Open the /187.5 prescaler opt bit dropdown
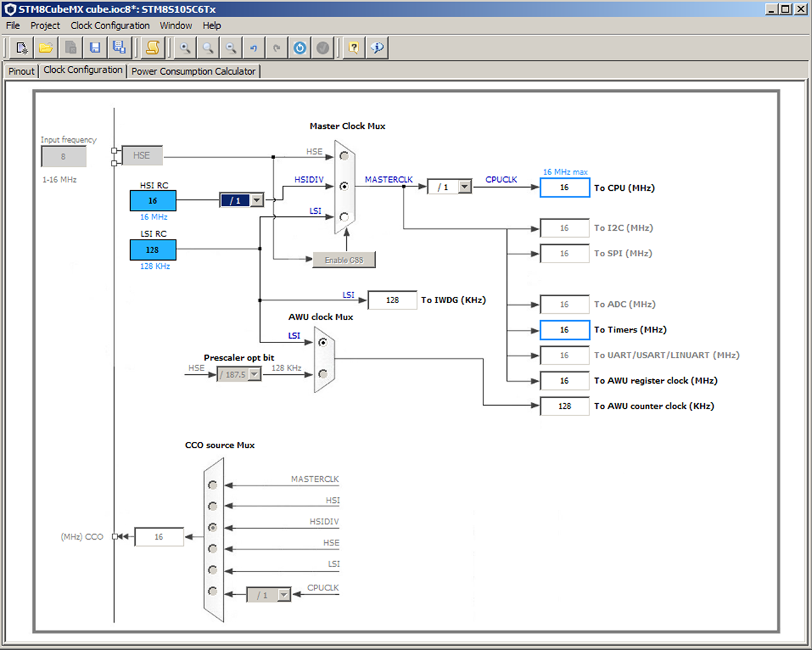812x650 pixels. 254,375
